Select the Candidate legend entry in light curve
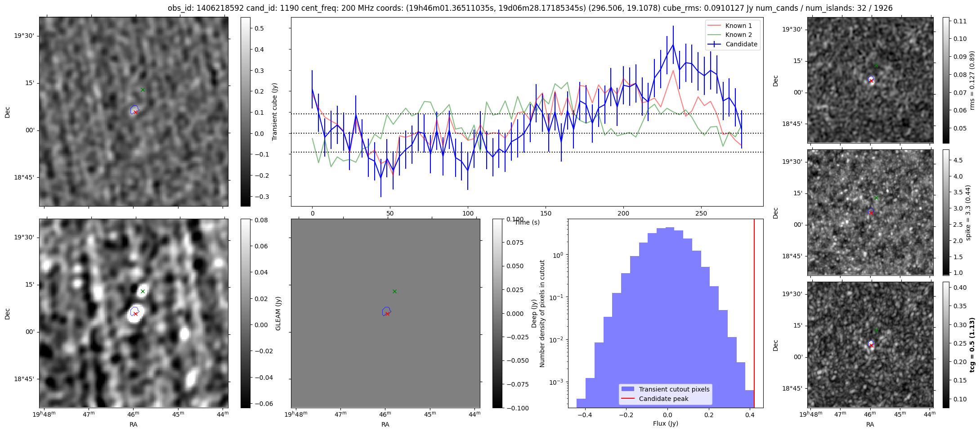Screen dimensions: 980x432 coord(733,44)
